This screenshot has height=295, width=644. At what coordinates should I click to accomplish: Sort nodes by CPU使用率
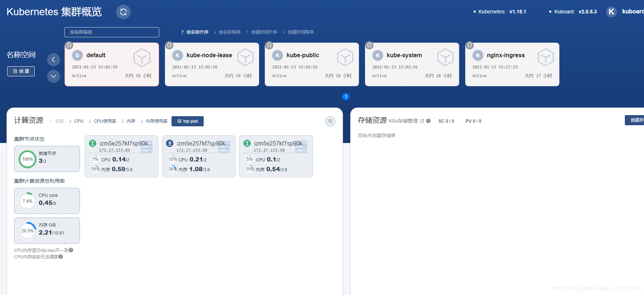(102, 121)
